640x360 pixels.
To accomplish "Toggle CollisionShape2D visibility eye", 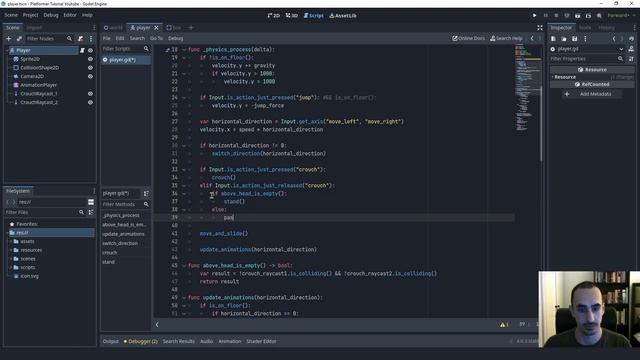I will point(90,68).
